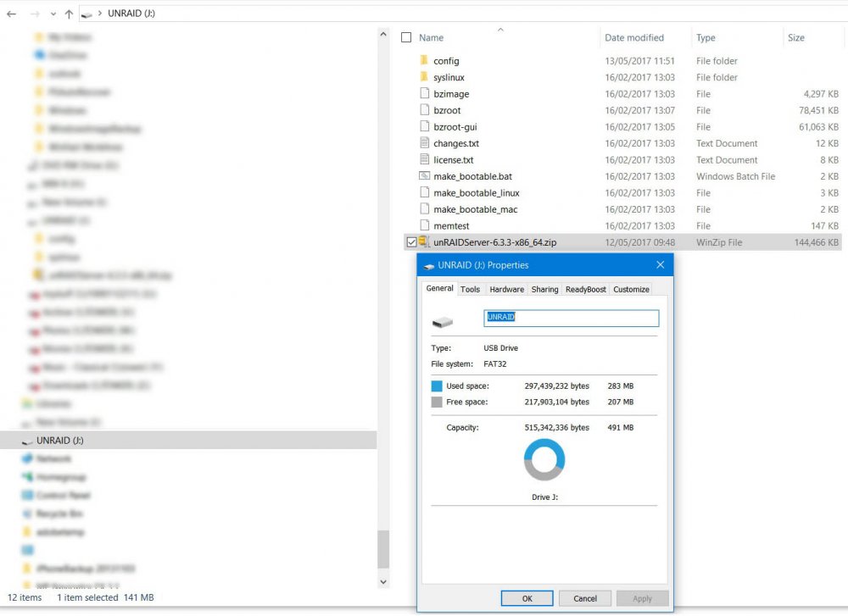
Task: Open the Tools tab in Properties
Action: tap(470, 289)
